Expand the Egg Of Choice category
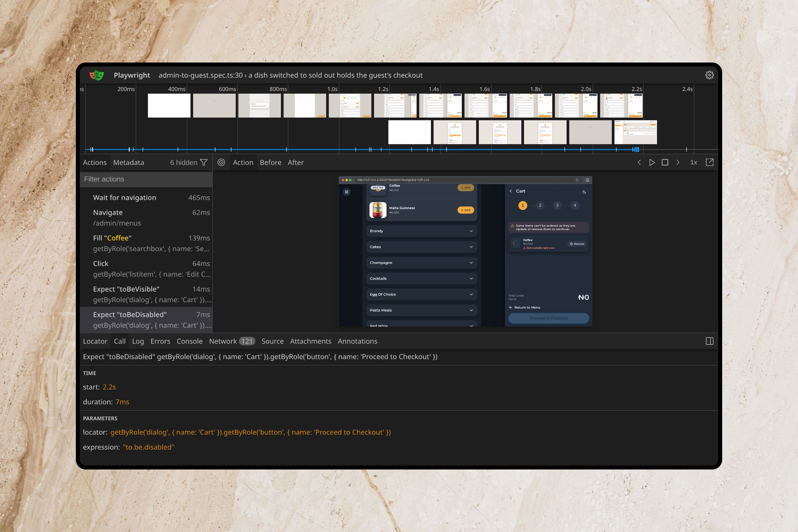This screenshot has height=532, width=798. click(x=421, y=295)
